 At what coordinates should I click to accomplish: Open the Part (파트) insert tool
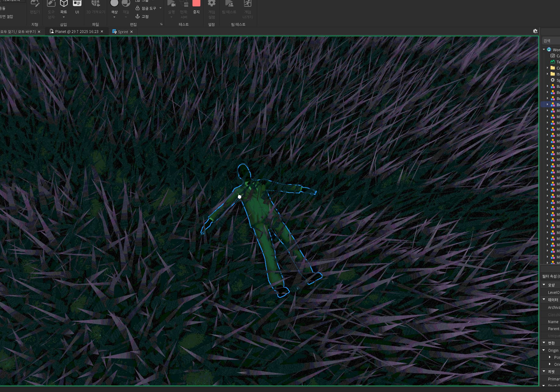tap(63, 4)
